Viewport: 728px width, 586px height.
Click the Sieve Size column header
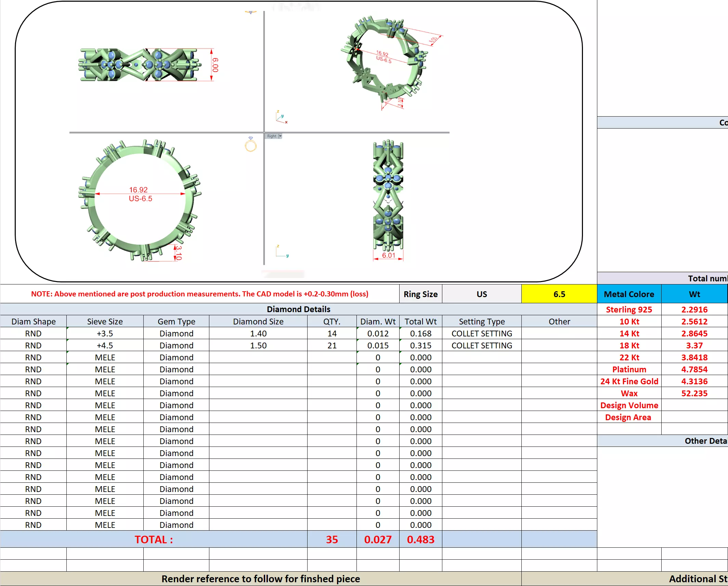click(x=105, y=321)
